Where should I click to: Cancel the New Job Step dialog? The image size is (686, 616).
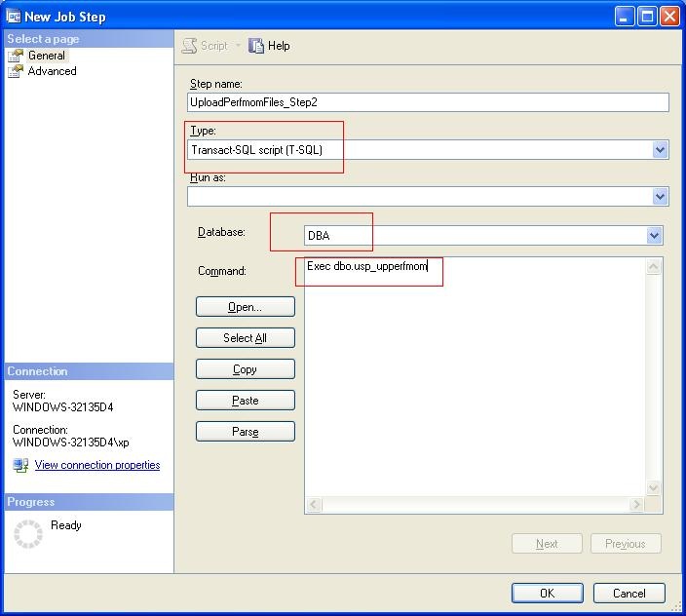point(629,593)
